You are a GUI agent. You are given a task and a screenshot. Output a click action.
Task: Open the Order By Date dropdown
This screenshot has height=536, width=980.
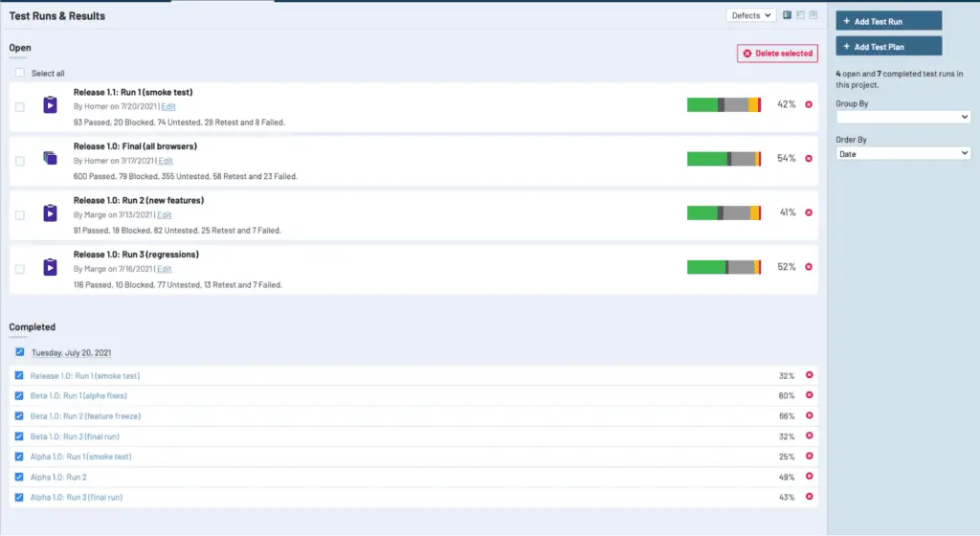(902, 154)
